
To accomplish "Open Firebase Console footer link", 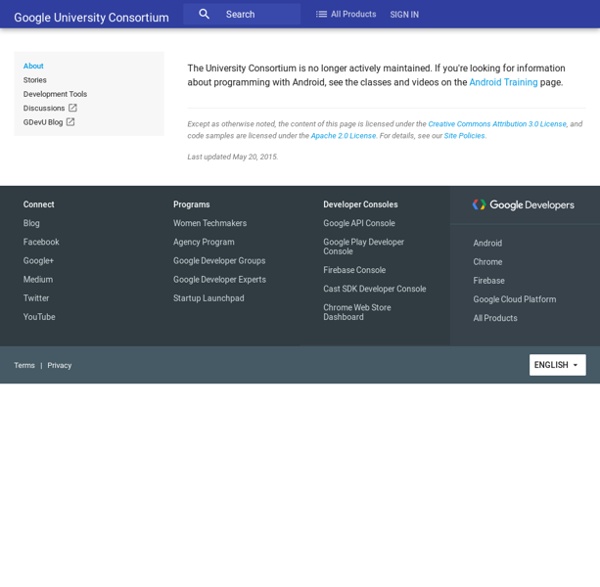I will pyautogui.click(x=354, y=270).
